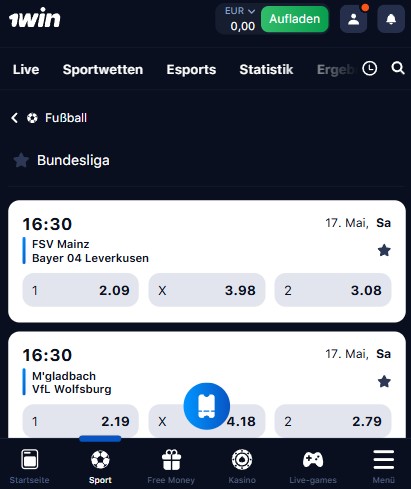Open Free Money gift icon
411x489 pixels.
coord(171,460)
